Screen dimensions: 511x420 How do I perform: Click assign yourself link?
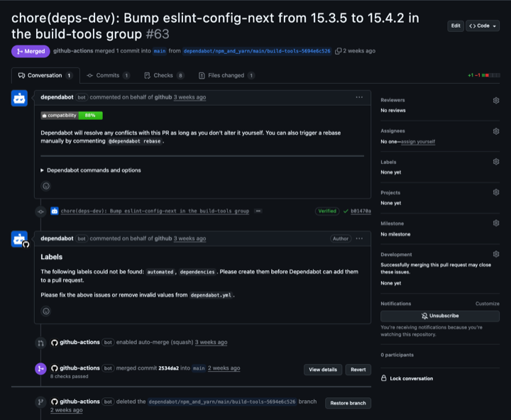(418, 142)
